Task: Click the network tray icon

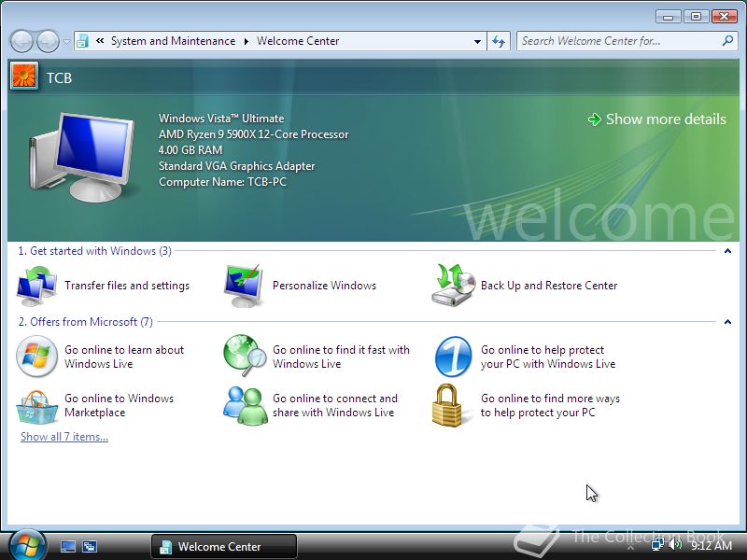Action: coord(658,544)
